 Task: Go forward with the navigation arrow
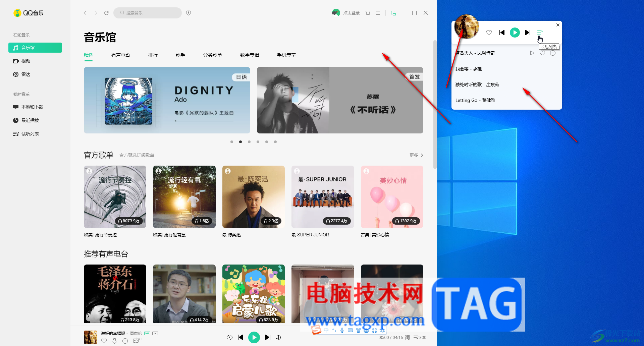(x=96, y=13)
